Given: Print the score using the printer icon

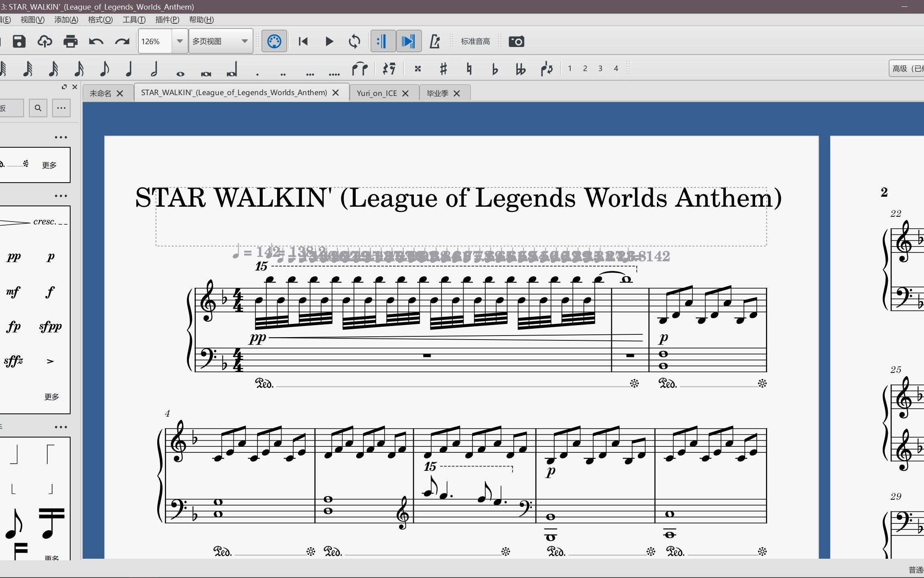Looking at the screenshot, I should click(x=70, y=41).
